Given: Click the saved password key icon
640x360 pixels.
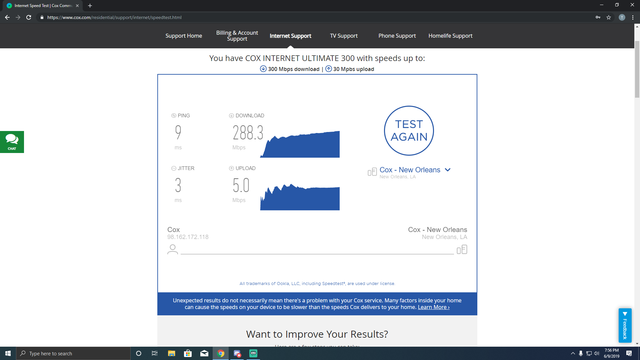Looking at the screenshot, I should coord(598,18).
